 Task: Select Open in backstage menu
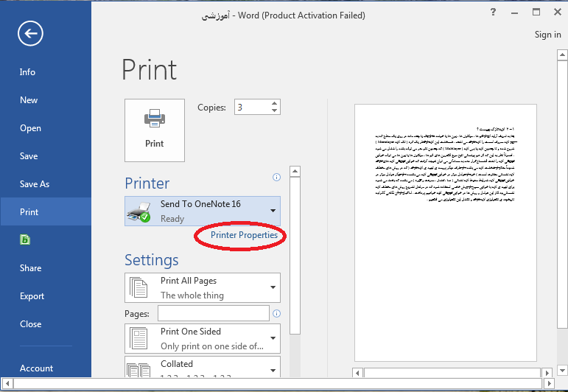coord(30,128)
